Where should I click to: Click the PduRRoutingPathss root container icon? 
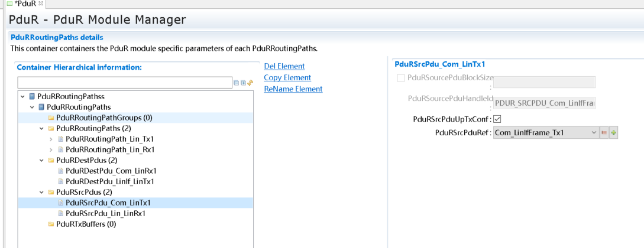coord(32,96)
